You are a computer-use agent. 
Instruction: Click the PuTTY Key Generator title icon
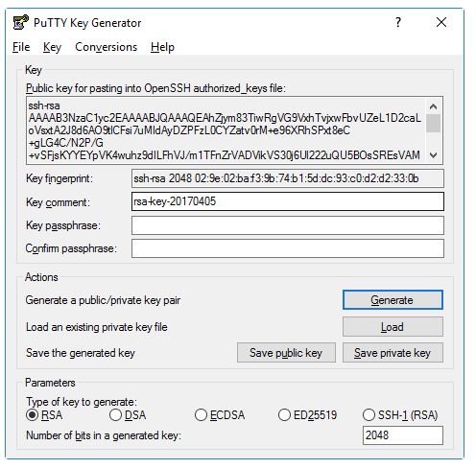(20, 22)
